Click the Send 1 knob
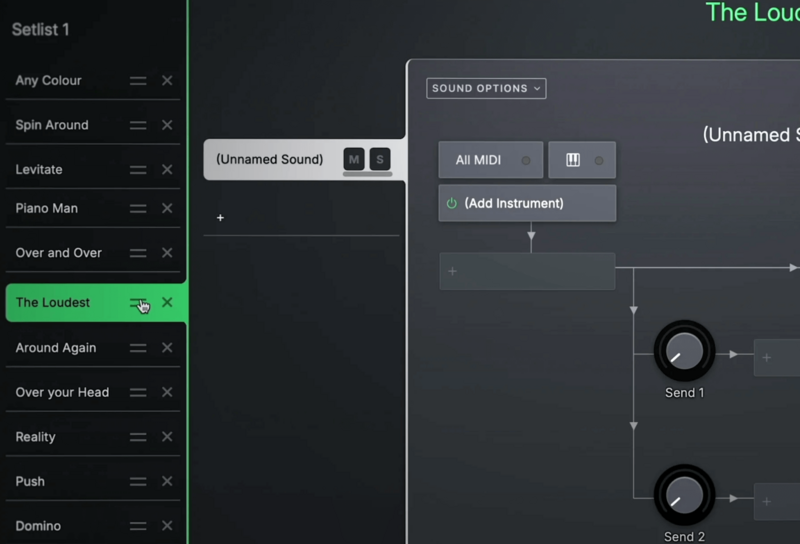This screenshot has width=800, height=544. click(684, 351)
